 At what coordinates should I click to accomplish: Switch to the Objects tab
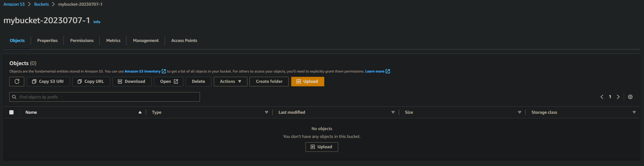(17, 41)
